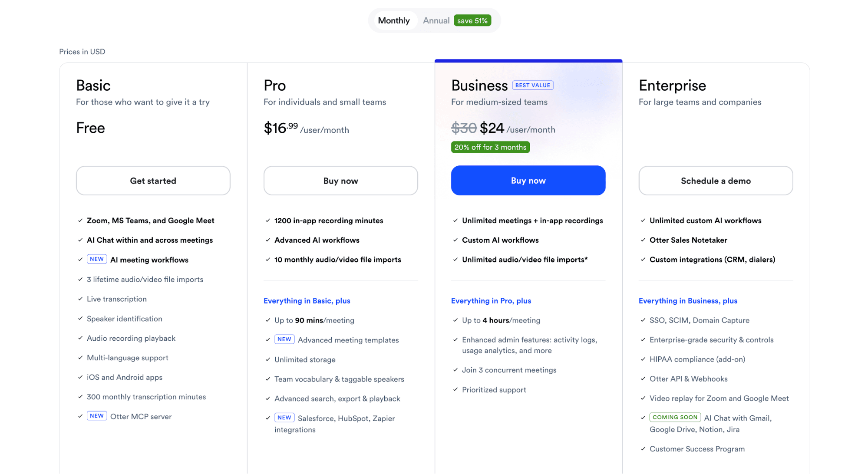868x474 pixels.
Task: Click Everything in Pro, plus link
Action: (x=491, y=301)
